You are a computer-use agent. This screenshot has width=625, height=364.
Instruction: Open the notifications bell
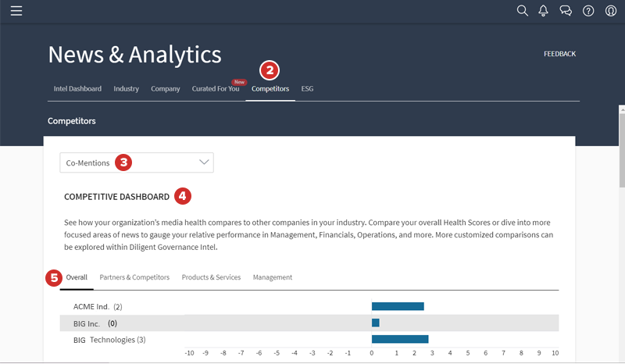click(x=544, y=11)
